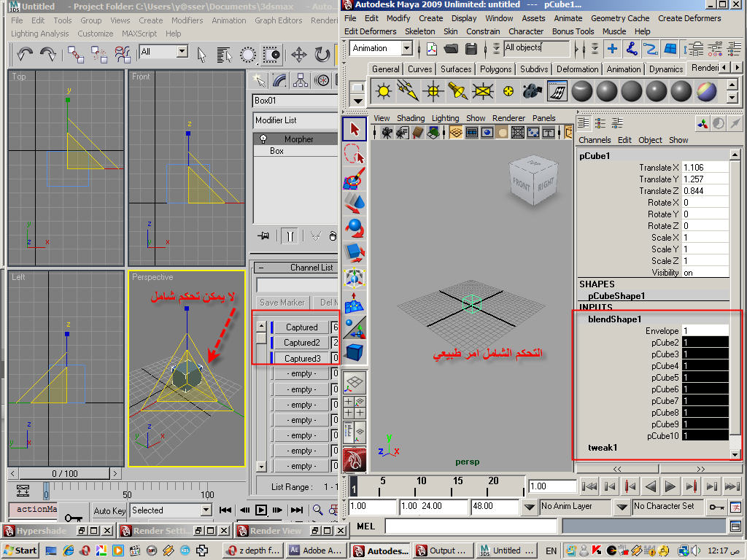The height and width of the screenshot is (560, 747).
Task: Open the No Anim Layer dropdown arrow
Action: tap(529, 507)
